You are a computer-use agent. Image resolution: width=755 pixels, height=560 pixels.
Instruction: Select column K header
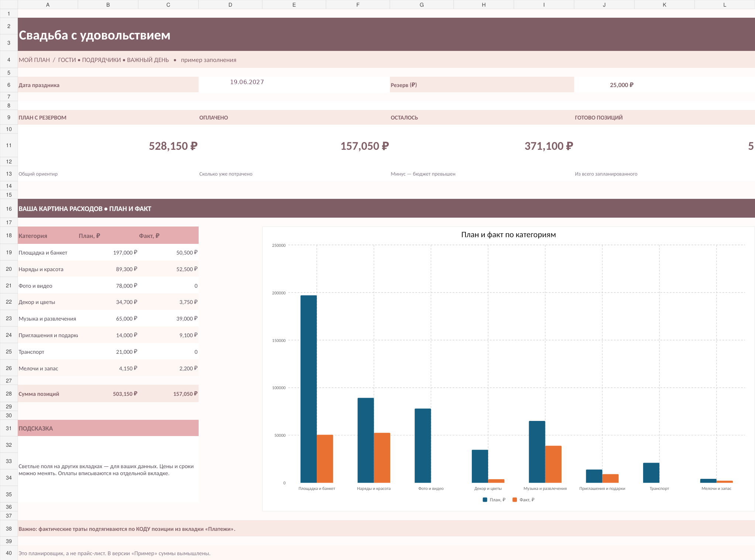point(664,4)
